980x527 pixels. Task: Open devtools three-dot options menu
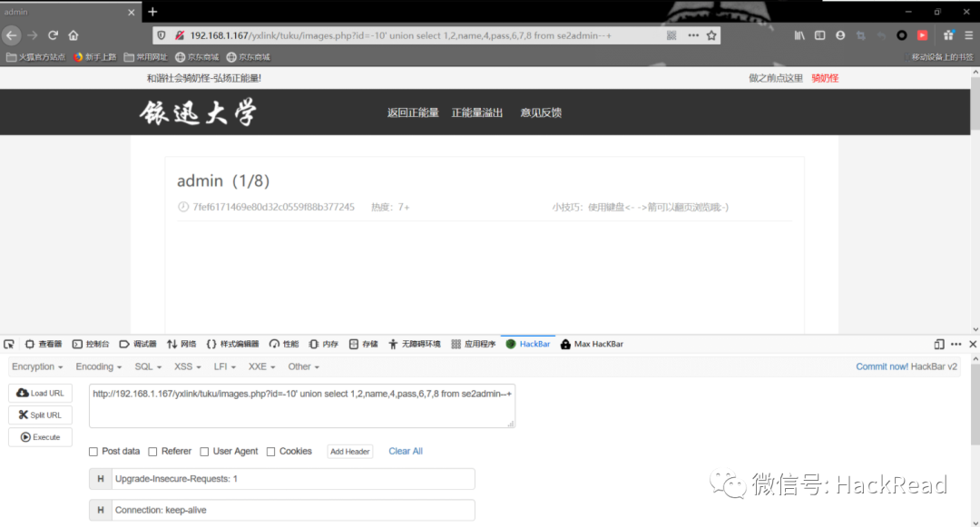[955, 344]
